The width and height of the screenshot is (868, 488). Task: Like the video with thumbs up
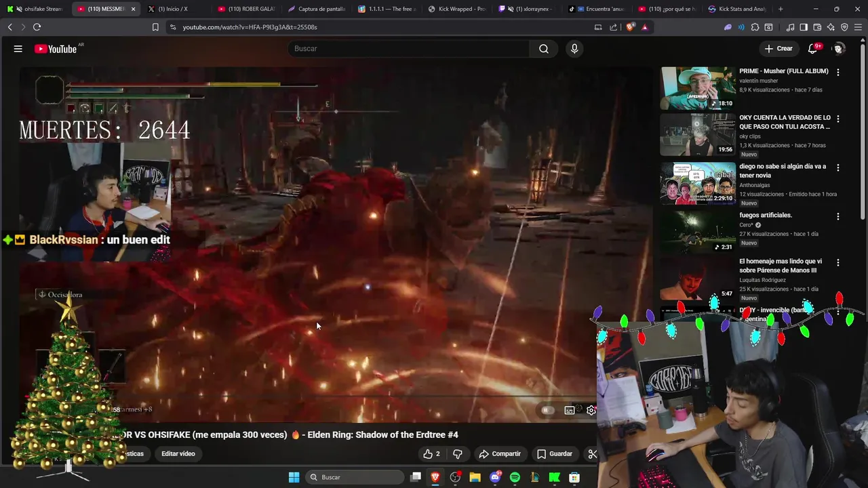(431, 454)
